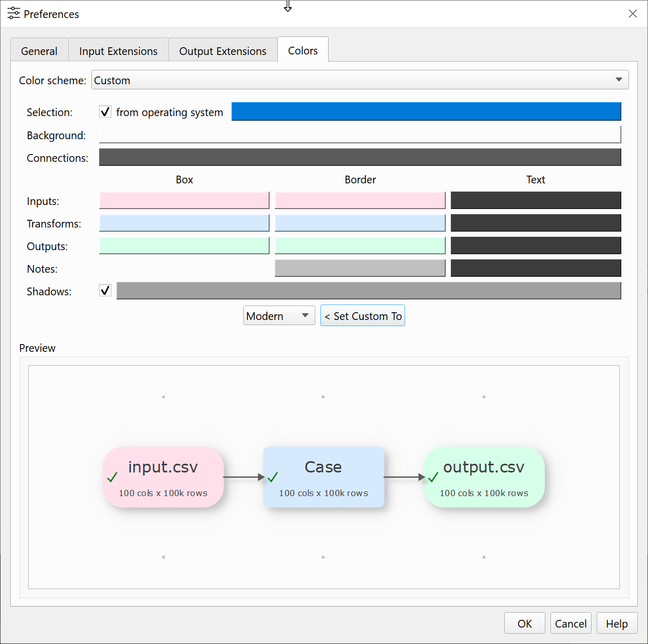
Task: Click the Cancel button
Action: pos(570,623)
